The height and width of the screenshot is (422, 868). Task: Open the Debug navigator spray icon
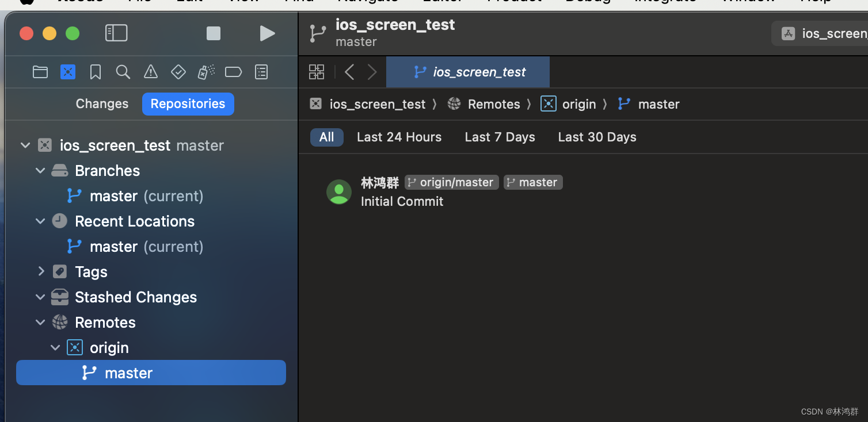[206, 72]
